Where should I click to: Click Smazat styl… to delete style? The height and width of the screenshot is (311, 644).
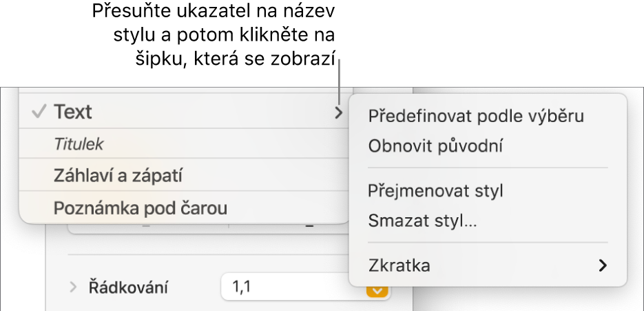(423, 221)
